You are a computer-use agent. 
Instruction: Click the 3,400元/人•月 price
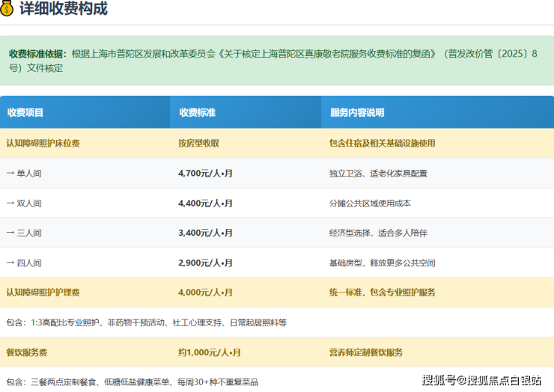(x=205, y=233)
